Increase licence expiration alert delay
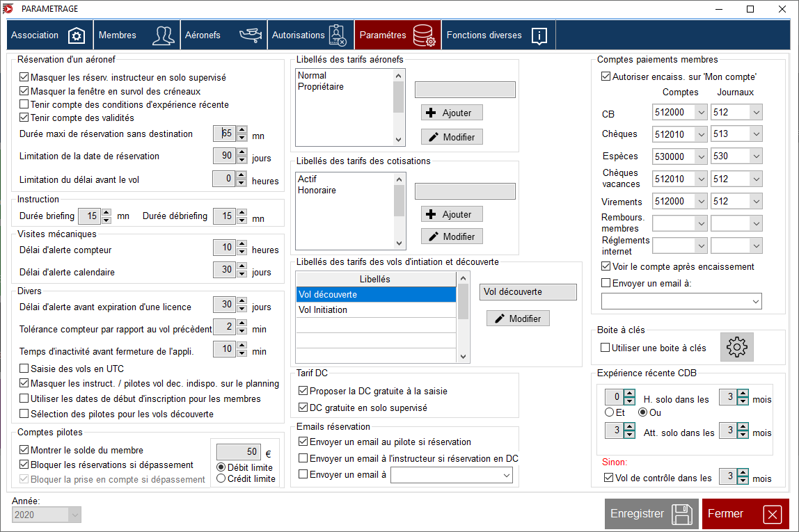This screenshot has width=799, height=532. (242, 301)
